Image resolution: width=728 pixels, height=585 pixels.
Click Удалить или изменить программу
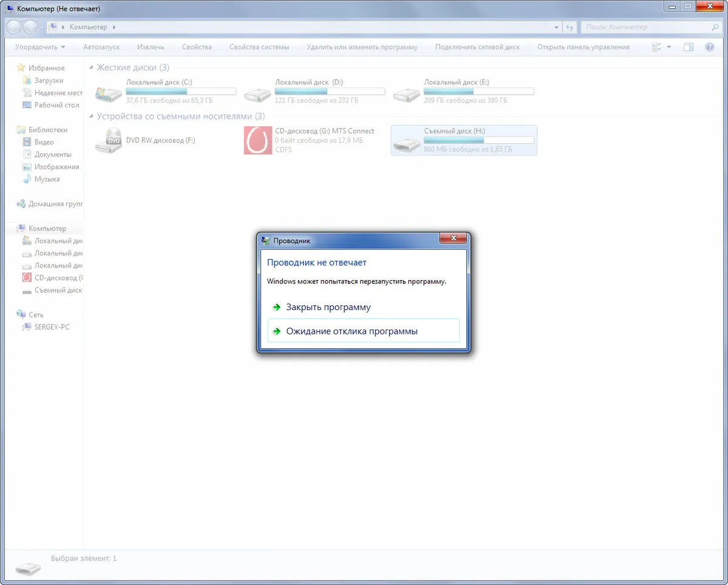click(362, 47)
